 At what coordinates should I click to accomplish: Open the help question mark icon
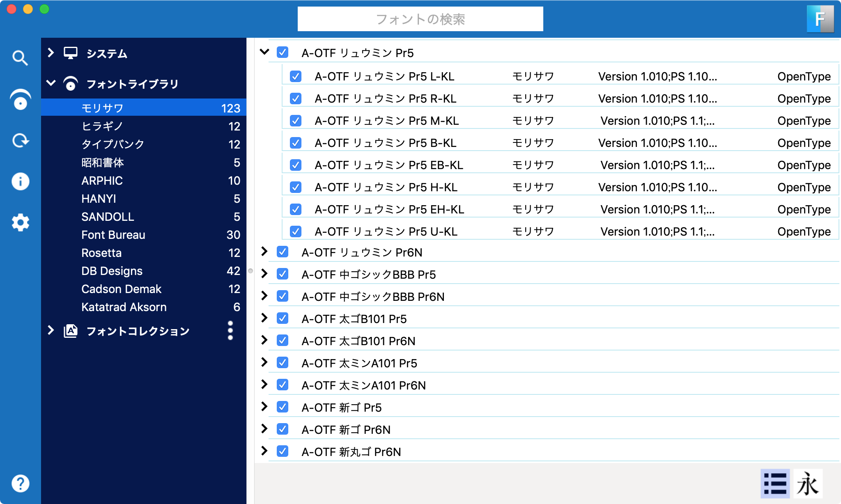(20, 483)
